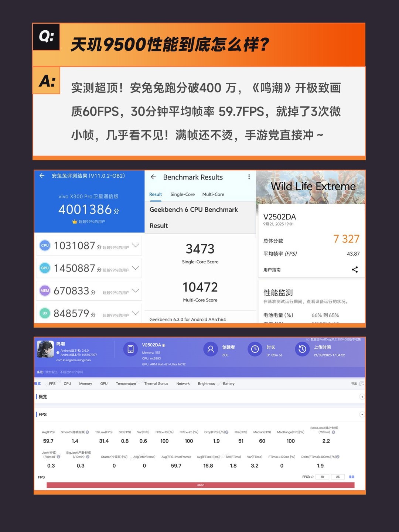Click help icon beside Jank (/10min)
This screenshot has width=399, height=532.
58,457
